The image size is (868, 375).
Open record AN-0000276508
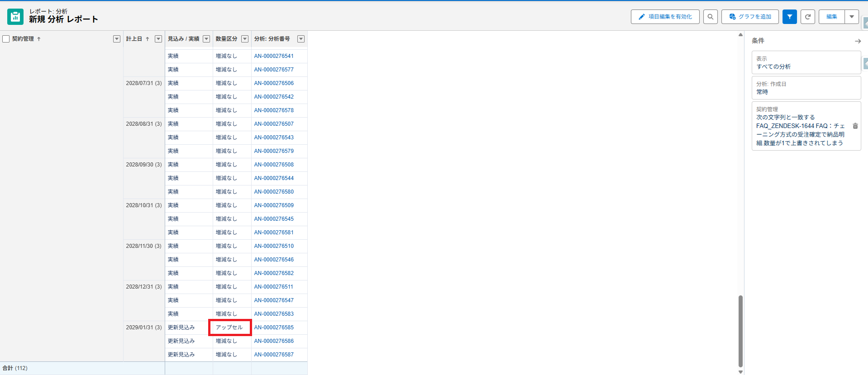[274, 165]
